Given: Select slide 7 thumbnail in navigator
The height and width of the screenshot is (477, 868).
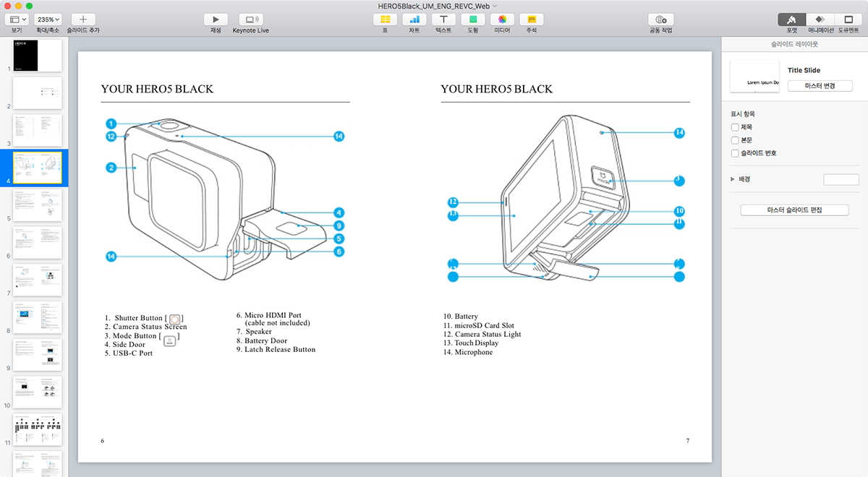Looking at the screenshot, I should [x=38, y=280].
